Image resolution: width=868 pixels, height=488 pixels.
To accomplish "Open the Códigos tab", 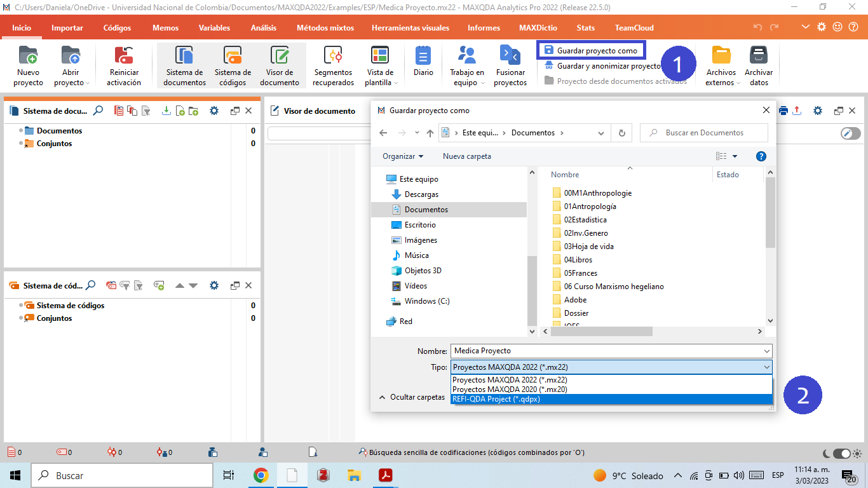I will point(118,27).
